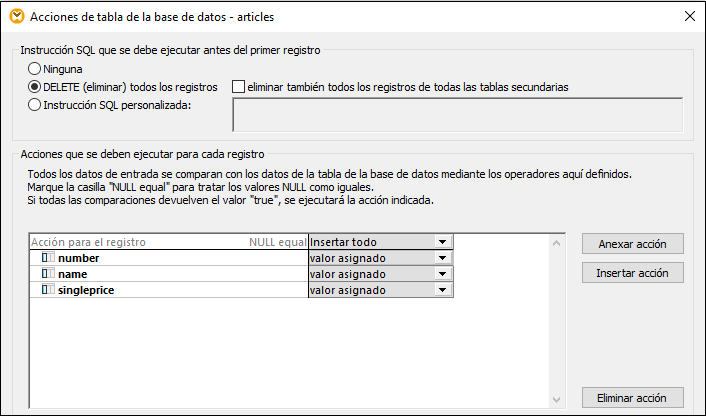Viewport: 706px width, 416px height.
Task: Open the name row valor asignado dropdown
Action: pyautogui.click(x=442, y=274)
